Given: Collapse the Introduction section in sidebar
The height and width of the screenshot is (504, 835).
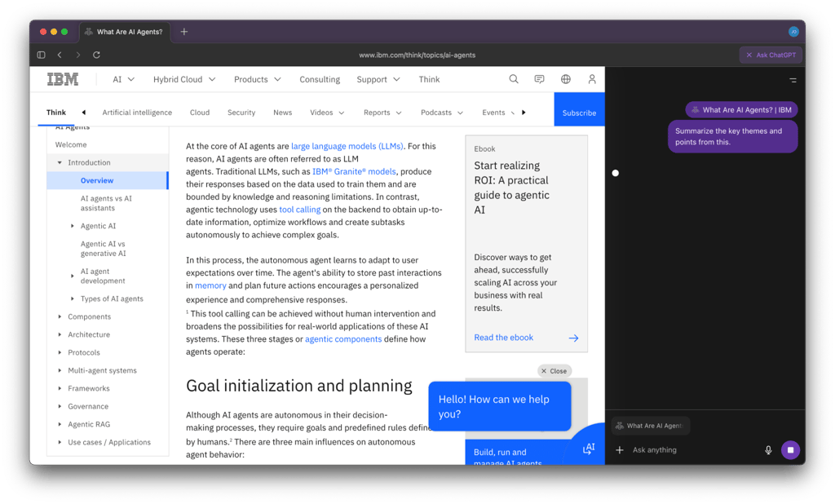Looking at the screenshot, I should coord(60,162).
